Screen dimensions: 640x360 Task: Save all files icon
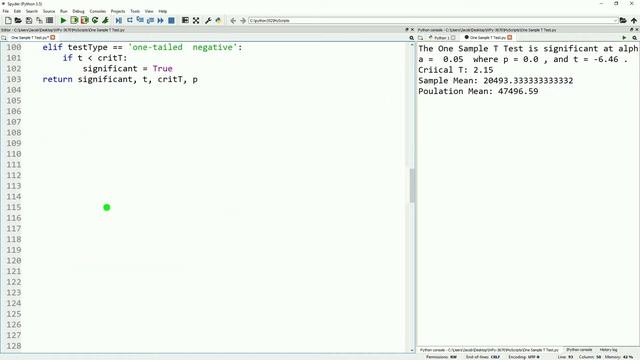point(39,20)
